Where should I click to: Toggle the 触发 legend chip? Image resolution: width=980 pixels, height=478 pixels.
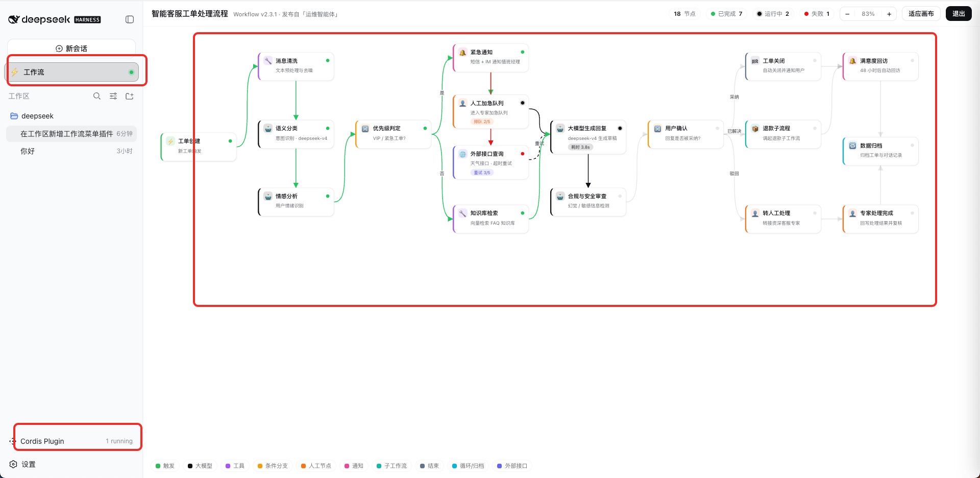coord(165,466)
